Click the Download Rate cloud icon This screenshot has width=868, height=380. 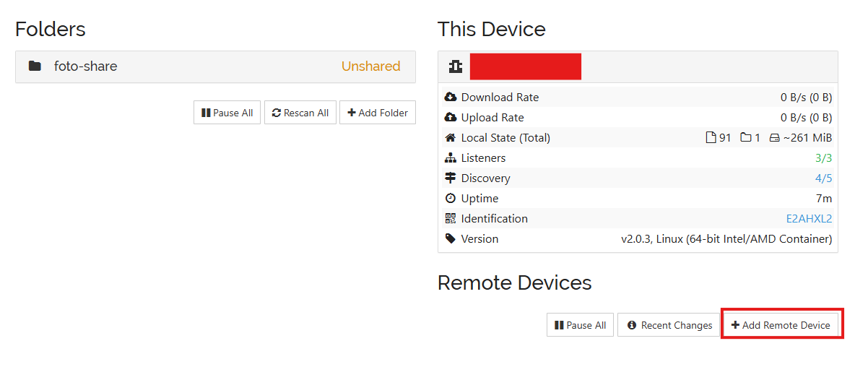(x=451, y=98)
